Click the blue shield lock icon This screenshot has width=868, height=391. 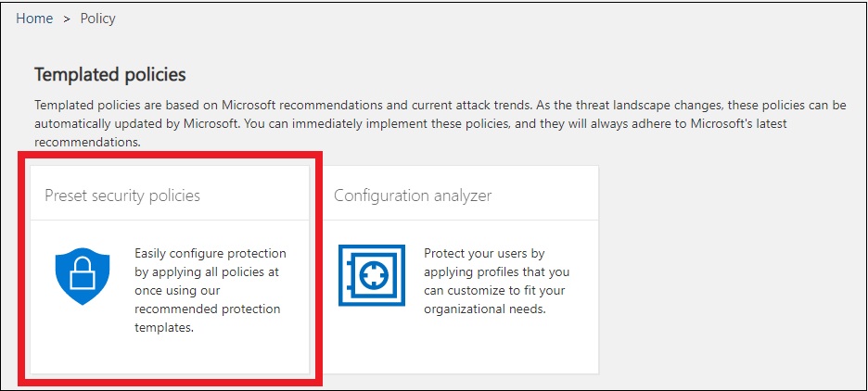click(x=83, y=276)
